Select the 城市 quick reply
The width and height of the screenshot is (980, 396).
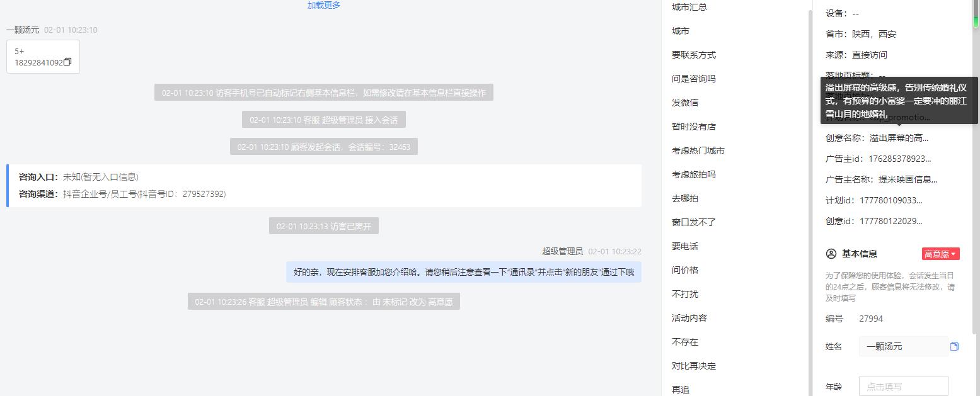(681, 31)
